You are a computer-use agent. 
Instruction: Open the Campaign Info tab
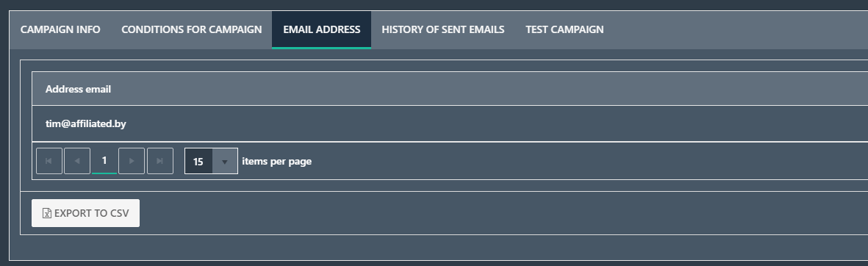point(60,29)
